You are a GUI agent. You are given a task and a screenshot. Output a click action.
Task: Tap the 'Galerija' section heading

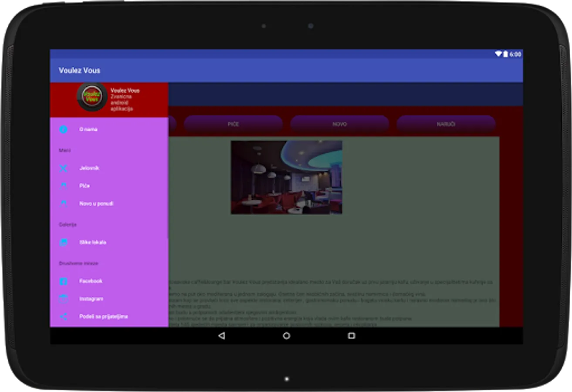68,225
